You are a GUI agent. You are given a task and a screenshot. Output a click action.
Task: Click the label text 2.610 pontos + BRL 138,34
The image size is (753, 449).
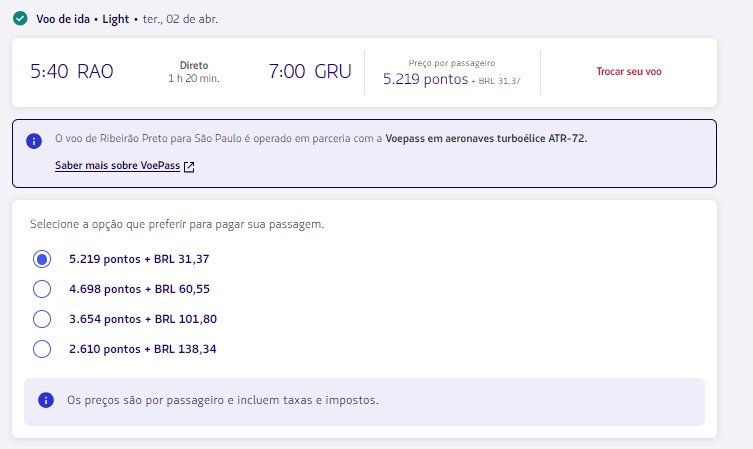(x=142, y=349)
